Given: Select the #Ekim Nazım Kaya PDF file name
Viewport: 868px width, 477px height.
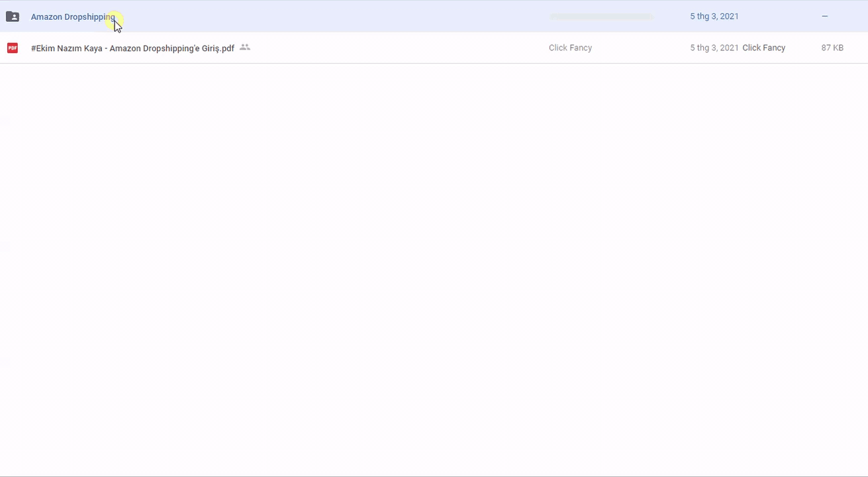Looking at the screenshot, I should click(x=132, y=48).
